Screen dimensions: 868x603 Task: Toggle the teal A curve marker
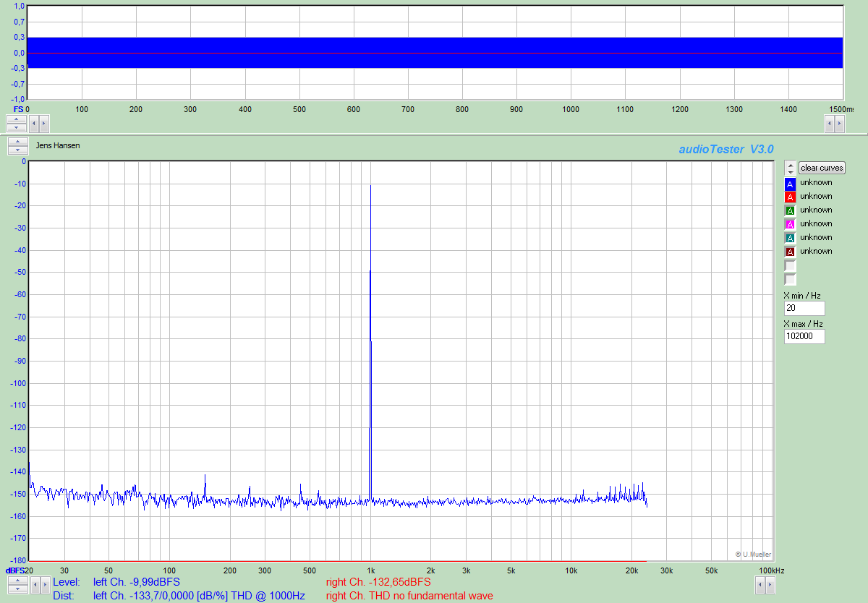click(790, 238)
